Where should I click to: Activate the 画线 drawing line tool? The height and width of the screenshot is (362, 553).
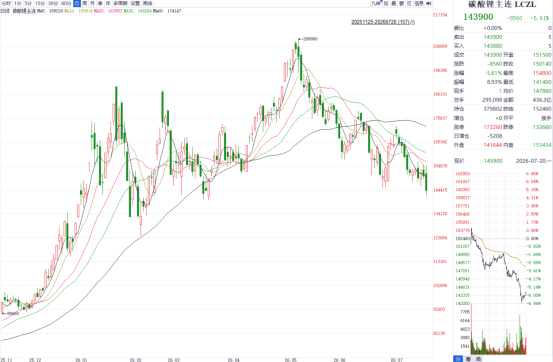pyautogui.click(x=147, y=3)
